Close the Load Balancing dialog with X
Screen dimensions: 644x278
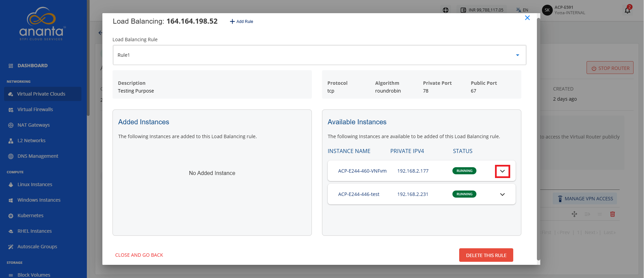(527, 18)
